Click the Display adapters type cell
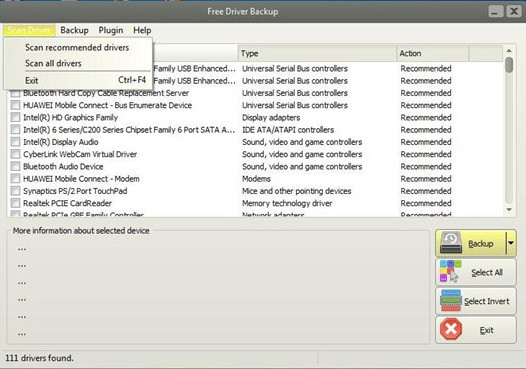526x369 pixels. [271, 117]
